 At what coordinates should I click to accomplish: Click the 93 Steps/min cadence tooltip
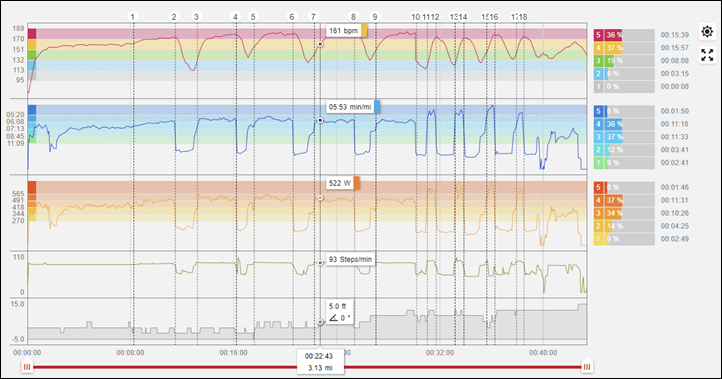pyautogui.click(x=350, y=259)
